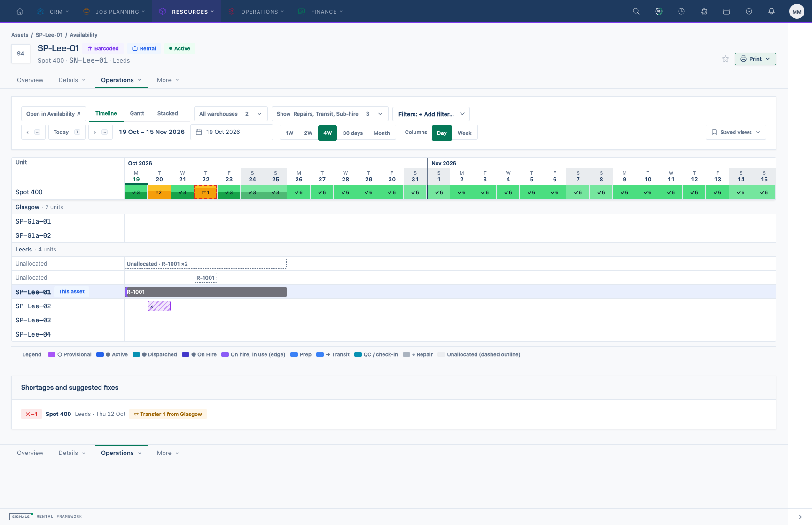Star this asset as favorite
The height and width of the screenshot is (525, 812).
click(x=726, y=59)
